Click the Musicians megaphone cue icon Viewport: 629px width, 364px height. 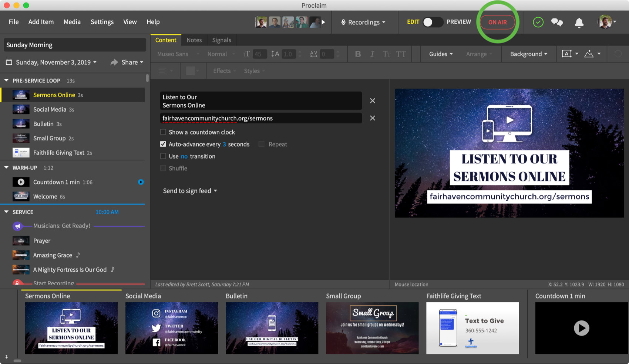coord(17,226)
